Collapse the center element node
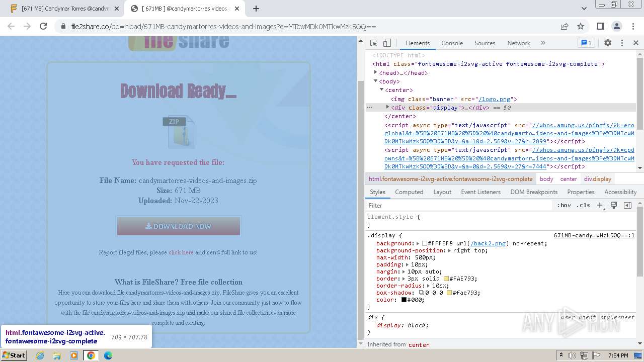 [381, 89]
